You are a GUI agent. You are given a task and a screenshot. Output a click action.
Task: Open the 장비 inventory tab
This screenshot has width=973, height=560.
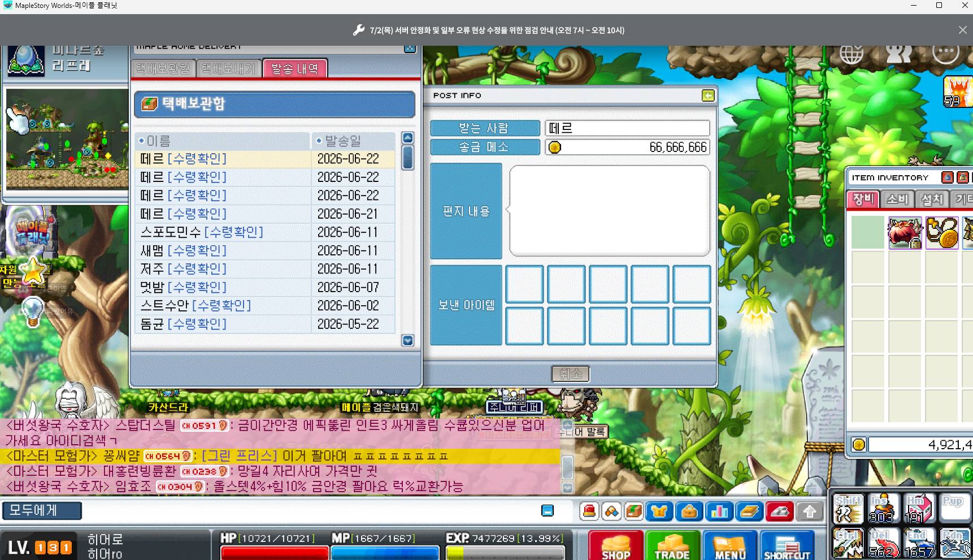863,199
